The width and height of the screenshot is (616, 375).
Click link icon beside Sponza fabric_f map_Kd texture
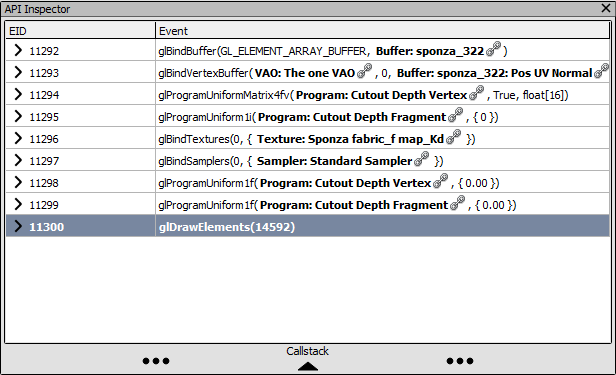pyautogui.click(x=453, y=137)
